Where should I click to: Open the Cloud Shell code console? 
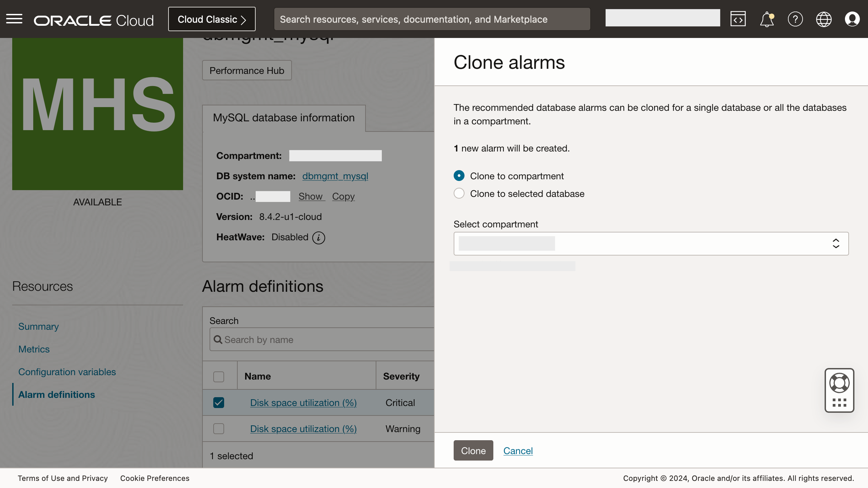coord(738,19)
